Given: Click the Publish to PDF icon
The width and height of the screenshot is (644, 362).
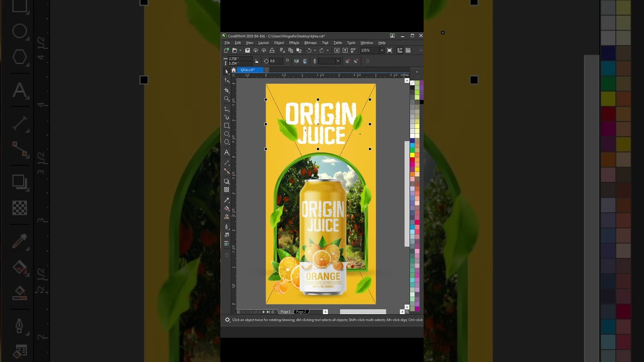Looking at the screenshot, I should [x=353, y=50].
